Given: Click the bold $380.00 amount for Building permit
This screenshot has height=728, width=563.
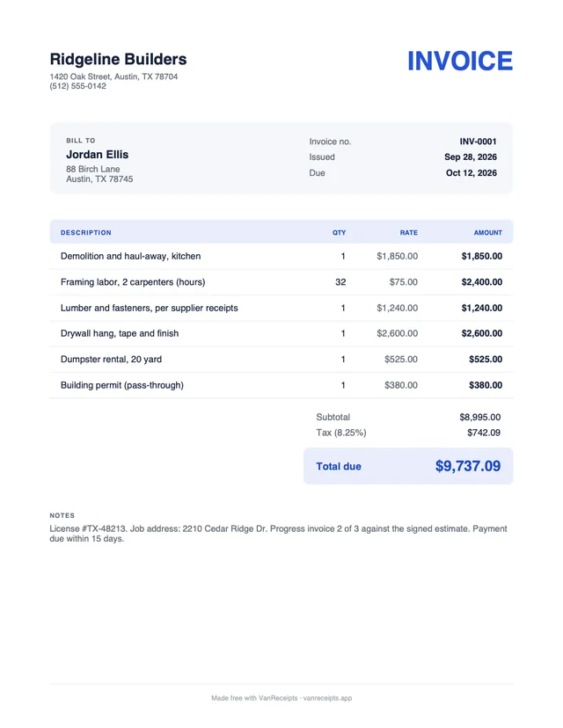Looking at the screenshot, I should click(x=486, y=385).
